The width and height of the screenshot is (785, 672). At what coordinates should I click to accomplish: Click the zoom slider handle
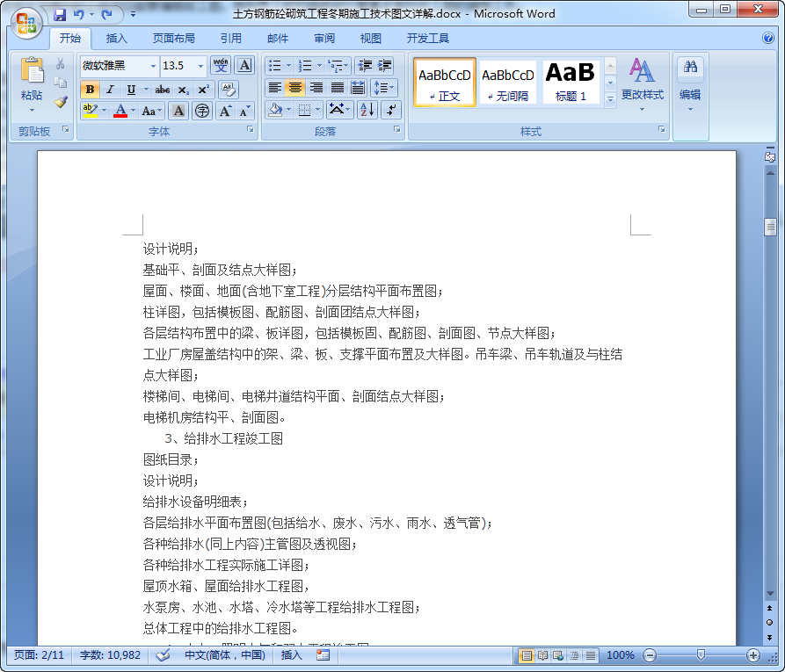coord(701,655)
